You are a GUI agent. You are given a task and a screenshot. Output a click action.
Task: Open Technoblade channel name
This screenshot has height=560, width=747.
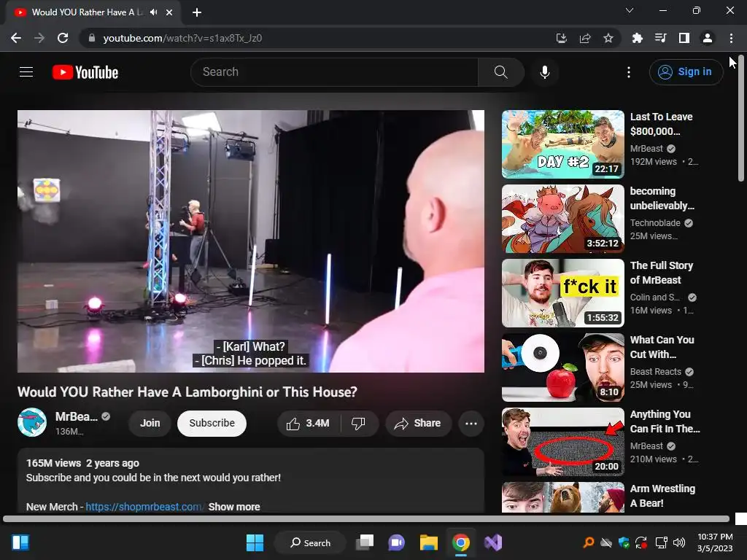[655, 223]
